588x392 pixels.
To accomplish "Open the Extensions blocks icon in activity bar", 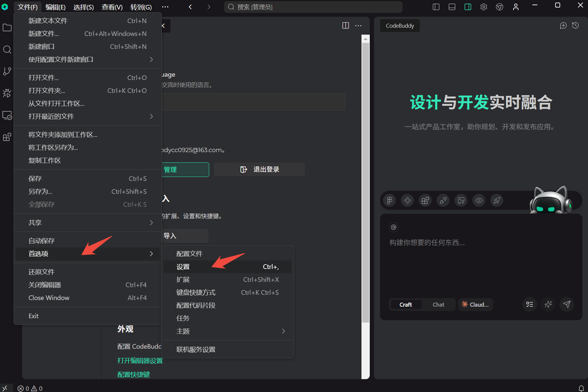I will (x=7, y=137).
